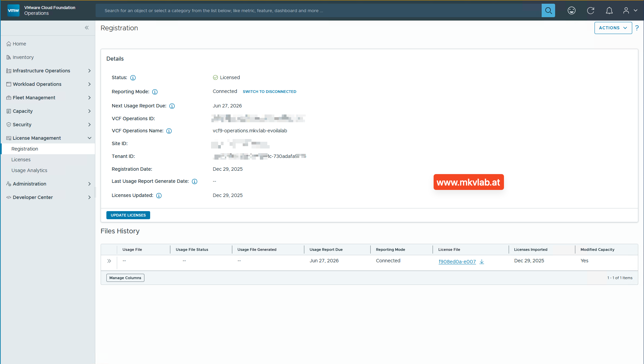This screenshot has height=364, width=644.
Task: Open the notifications bell
Action: (609, 10)
